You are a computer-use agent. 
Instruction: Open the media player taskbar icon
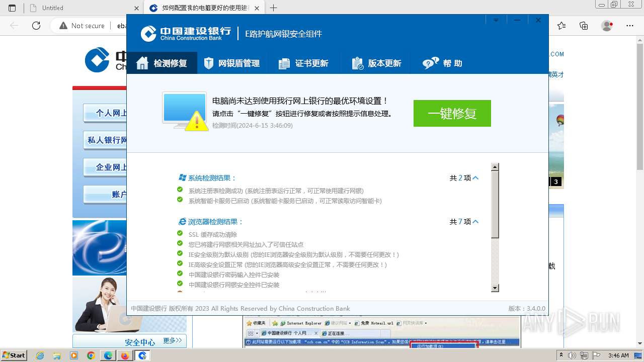(74, 355)
